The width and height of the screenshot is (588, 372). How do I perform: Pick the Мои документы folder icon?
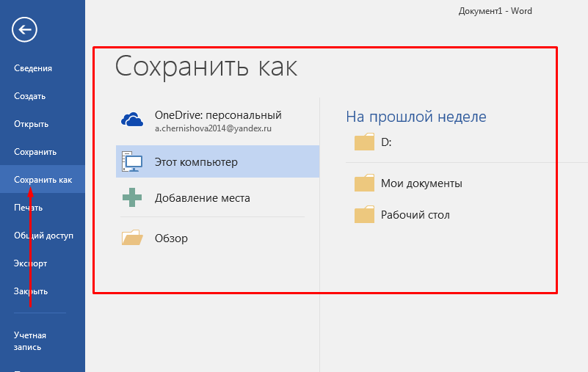(364, 183)
